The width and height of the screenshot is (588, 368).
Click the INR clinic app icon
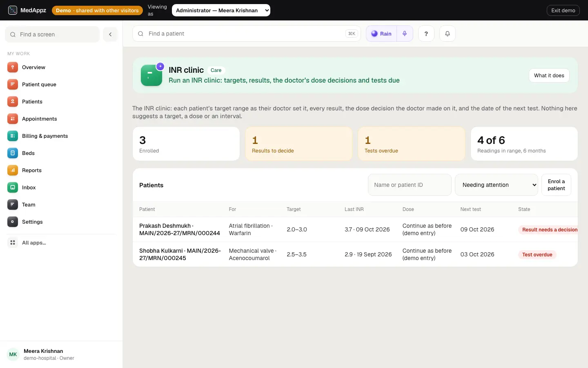151,75
